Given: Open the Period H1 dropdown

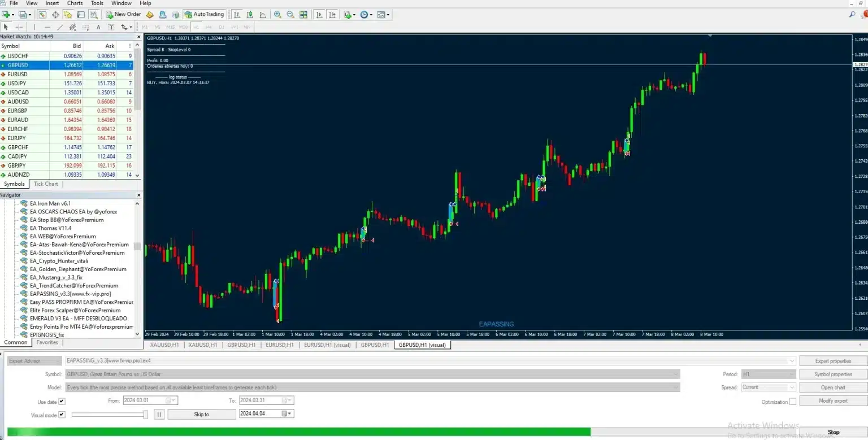Looking at the screenshot, I should point(792,374).
